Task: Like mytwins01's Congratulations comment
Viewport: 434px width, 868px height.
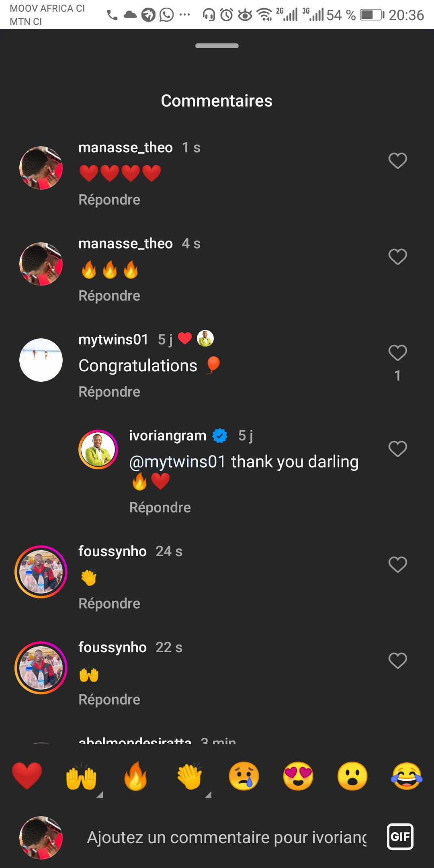Action: pyautogui.click(x=397, y=353)
